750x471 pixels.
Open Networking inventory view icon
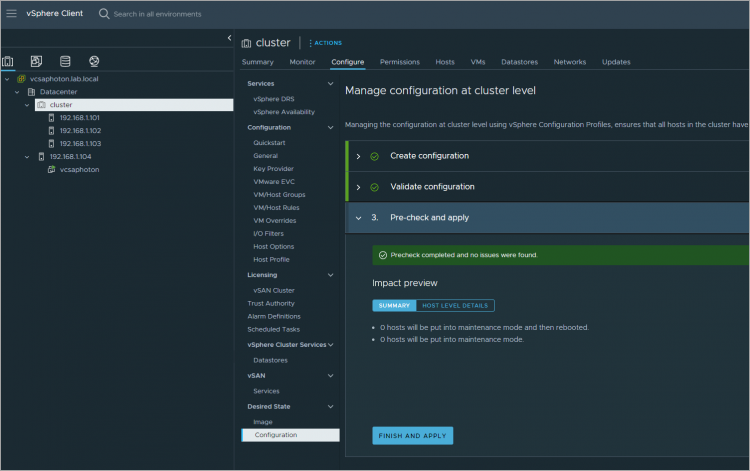[94, 61]
